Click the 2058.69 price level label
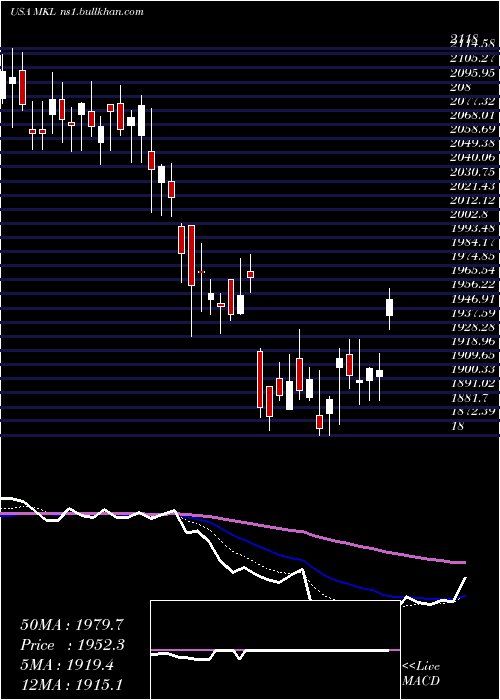The width and height of the screenshot is (500, 700). tap(473, 129)
